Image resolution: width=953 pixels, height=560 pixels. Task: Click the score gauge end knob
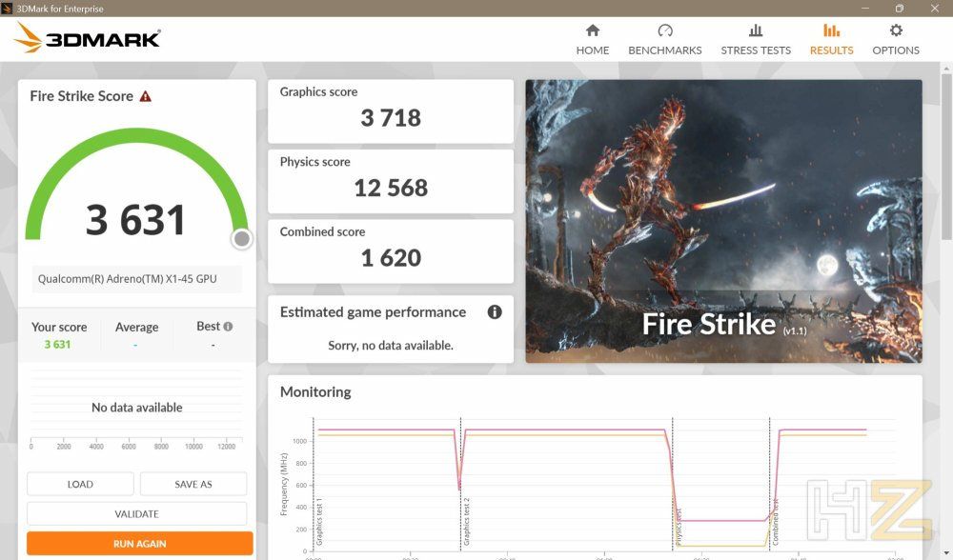coord(241,239)
